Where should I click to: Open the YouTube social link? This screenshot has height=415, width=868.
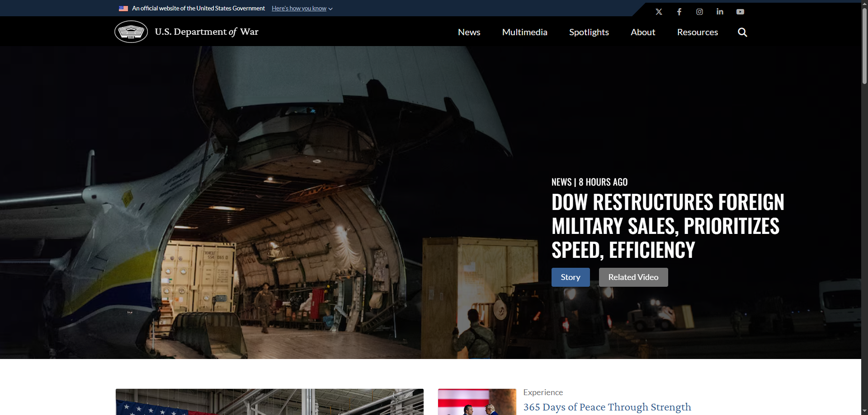[740, 12]
